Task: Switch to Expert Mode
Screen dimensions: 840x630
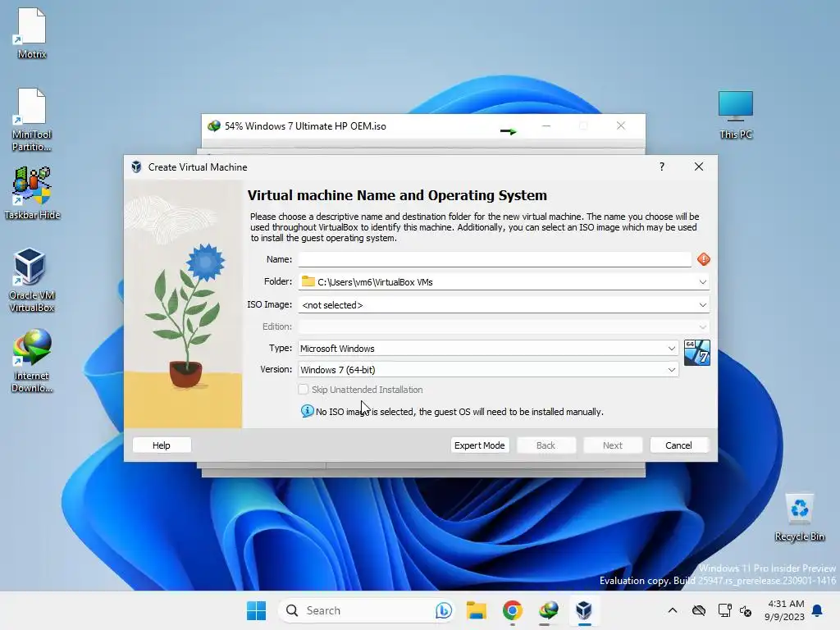Action: 479,445
